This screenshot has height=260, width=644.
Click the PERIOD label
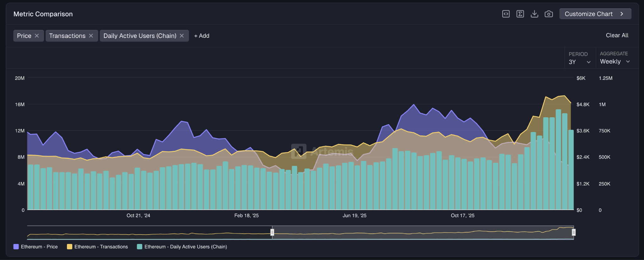click(x=578, y=54)
